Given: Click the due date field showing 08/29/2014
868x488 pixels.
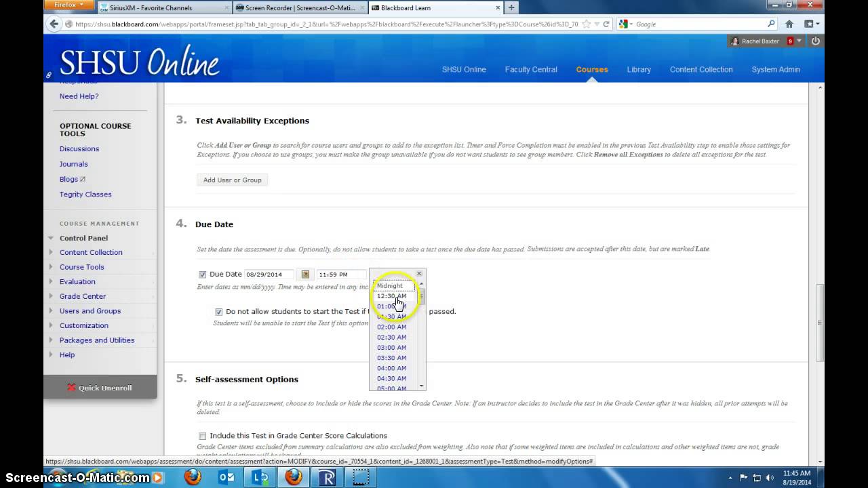Looking at the screenshot, I should (269, 274).
